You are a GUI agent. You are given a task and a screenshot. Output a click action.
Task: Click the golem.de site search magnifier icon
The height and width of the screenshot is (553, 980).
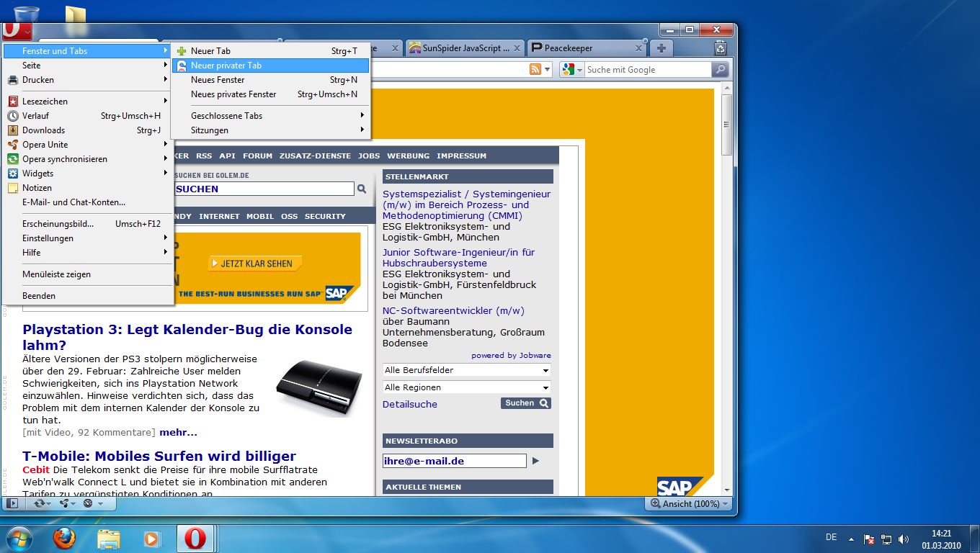tap(362, 189)
